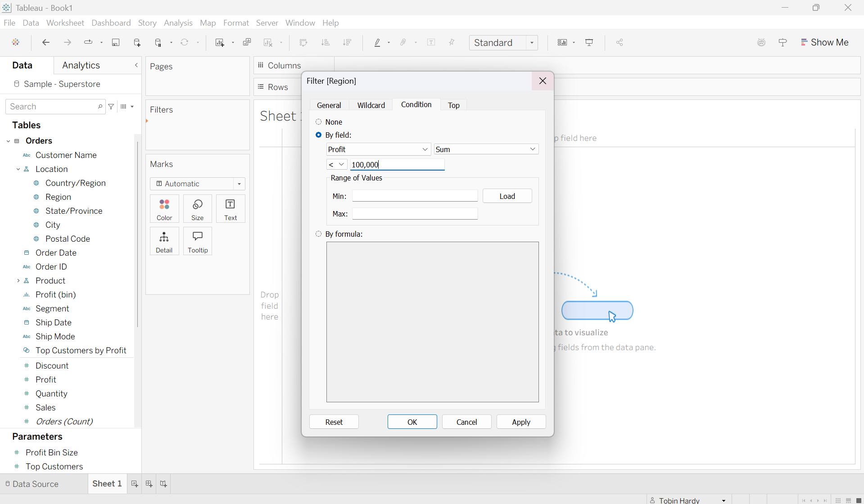Viewport: 864px width, 504px height.
Task: Click the Load button
Action: 507,196
